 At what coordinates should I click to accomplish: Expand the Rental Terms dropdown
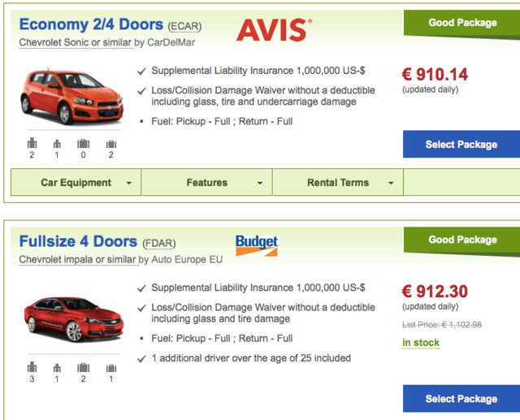(x=339, y=183)
